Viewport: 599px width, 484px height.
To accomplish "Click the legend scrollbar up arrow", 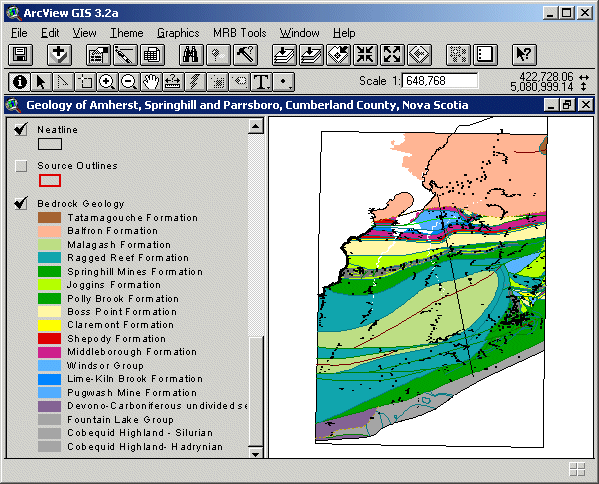I will [256, 126].
